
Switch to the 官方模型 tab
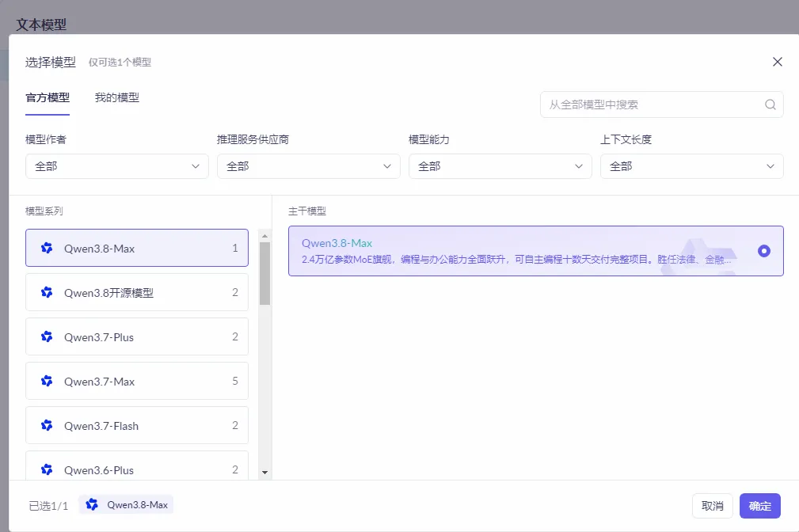point(48,97)
